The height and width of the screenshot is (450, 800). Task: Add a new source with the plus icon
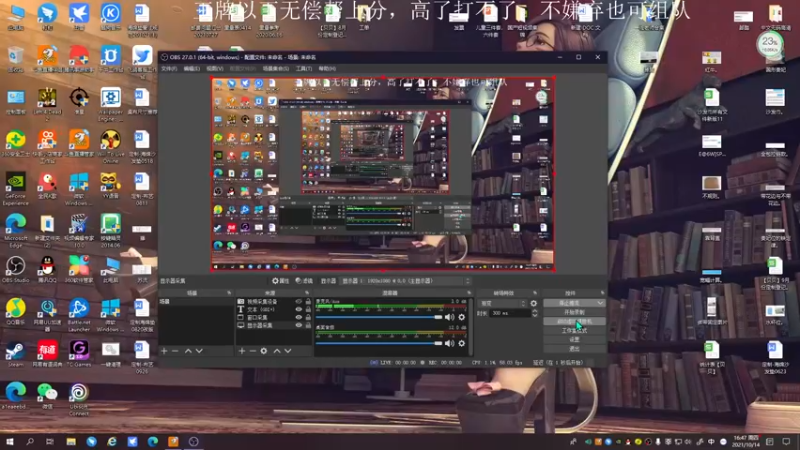[242, 351]
